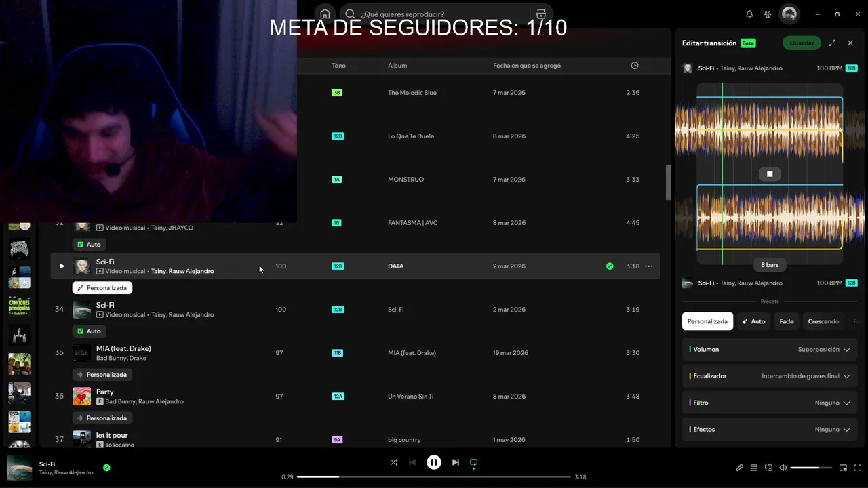Open the Auto transition above Sci-Fi DATA row
The image size is (868, 488).
[90, 245]
